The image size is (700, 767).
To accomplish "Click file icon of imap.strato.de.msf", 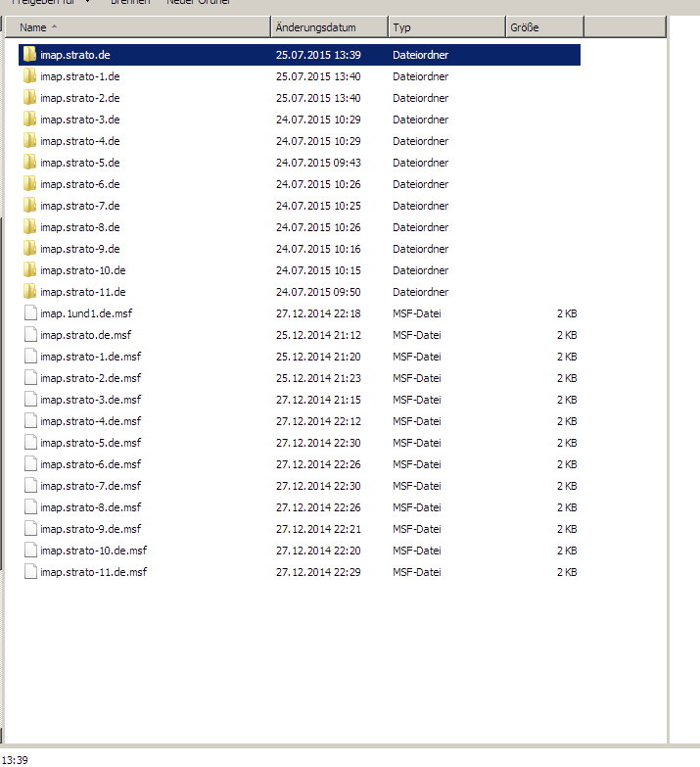I will [30, 335].
